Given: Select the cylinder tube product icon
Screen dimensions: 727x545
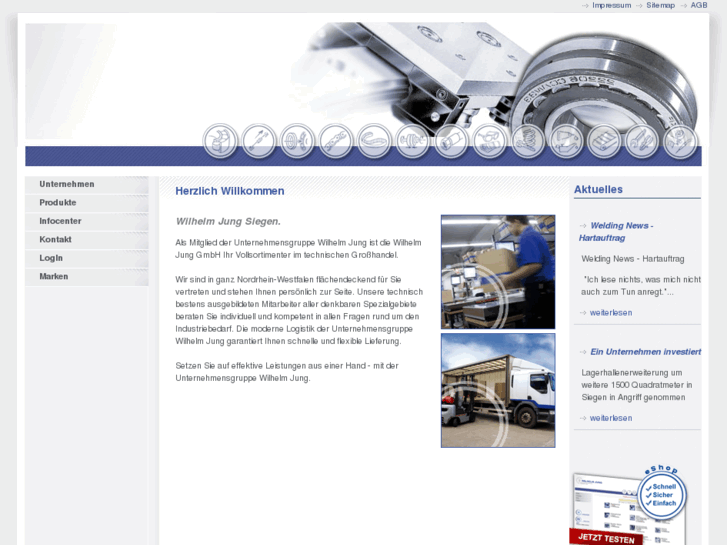Looking at the screenshot, I should 451,141.
